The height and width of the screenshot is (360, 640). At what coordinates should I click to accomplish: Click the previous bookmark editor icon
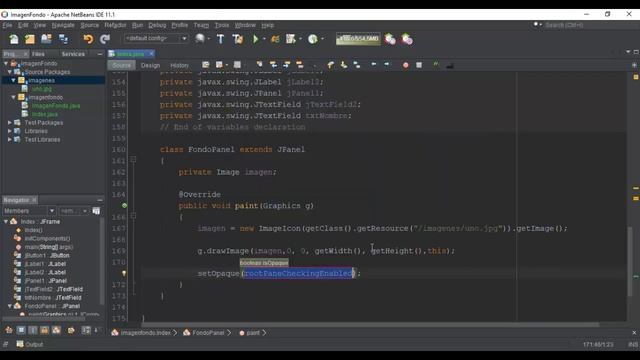(x=331, y=64)
